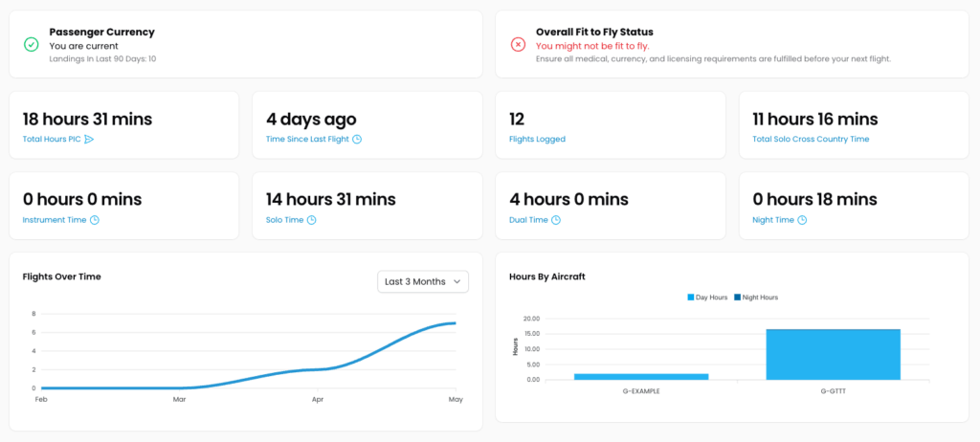Image resolution: width=980 pixels, height=442 pixels.
Task: Click the clock icon beside Night Time
Action: pyautogui.click(x=802, y=220)
